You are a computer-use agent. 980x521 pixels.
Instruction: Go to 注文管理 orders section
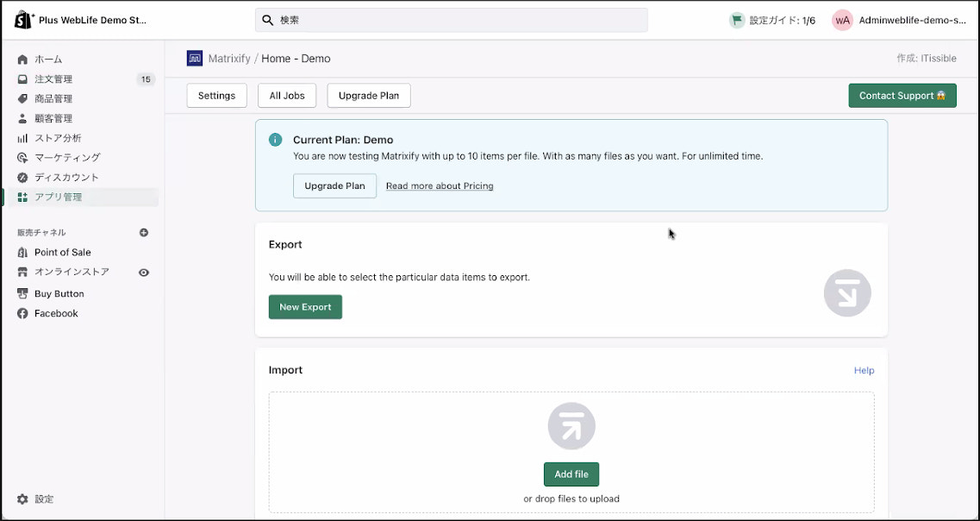53,79
